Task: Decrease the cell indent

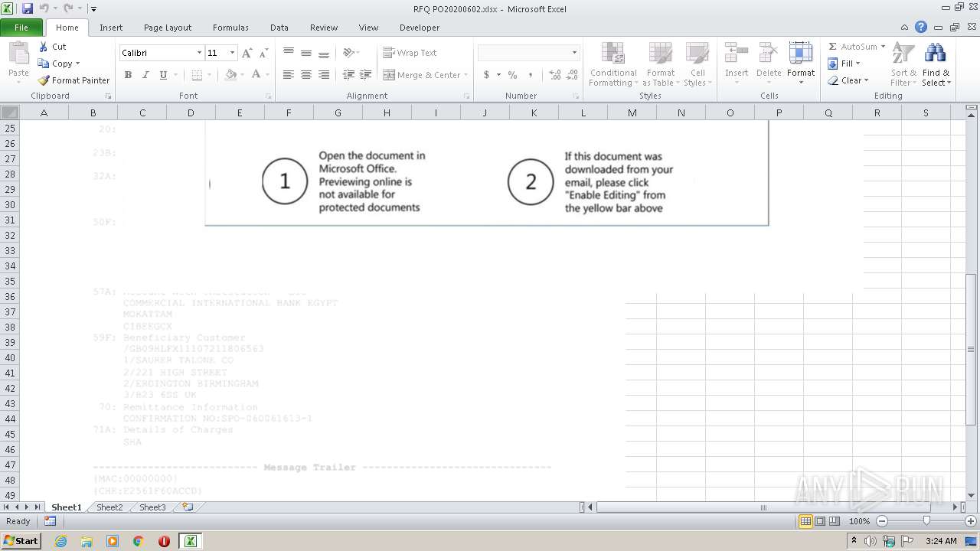Action: point(348,75)
